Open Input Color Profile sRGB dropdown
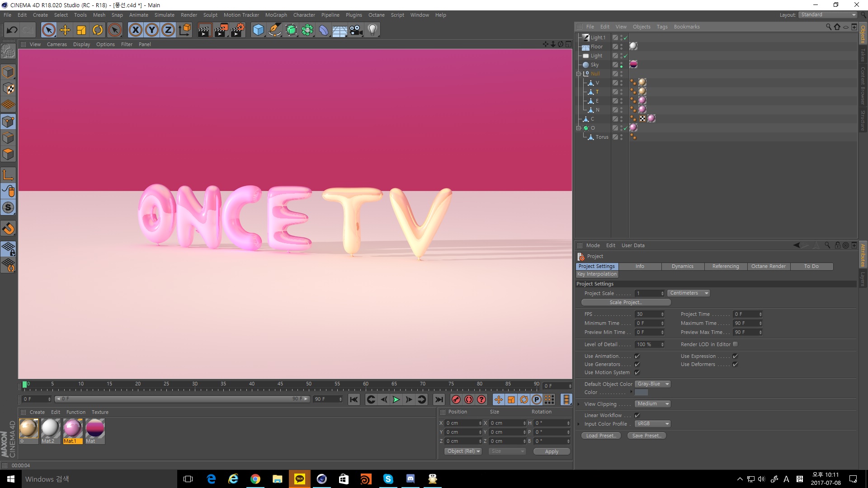 coord(652,424)
